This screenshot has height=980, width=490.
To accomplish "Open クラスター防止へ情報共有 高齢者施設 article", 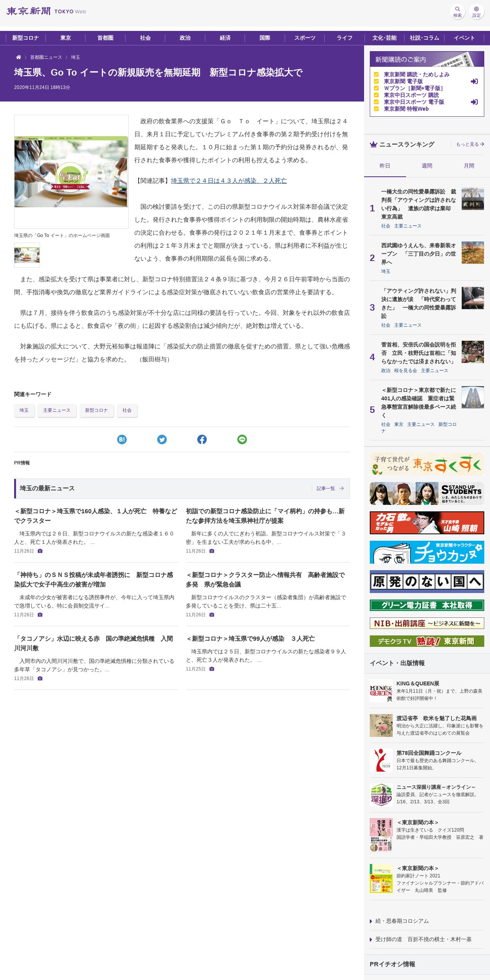I will coord(265,579).
